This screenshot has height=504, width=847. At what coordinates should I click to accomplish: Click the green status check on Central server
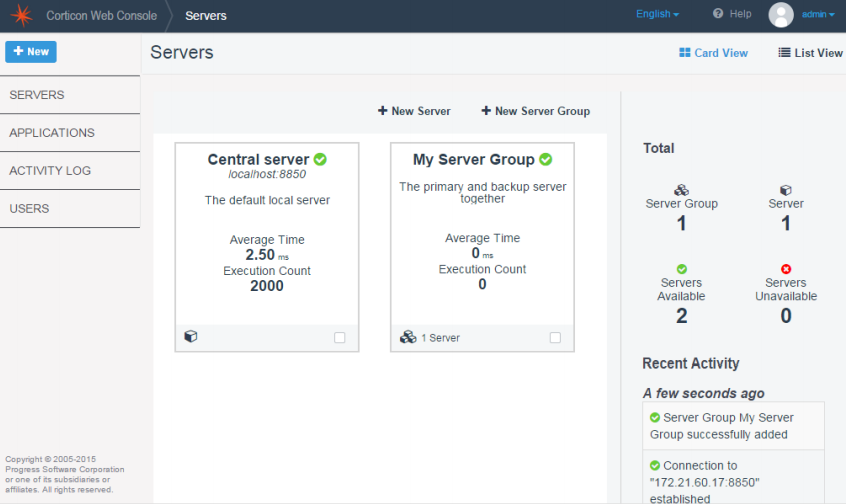320,159
